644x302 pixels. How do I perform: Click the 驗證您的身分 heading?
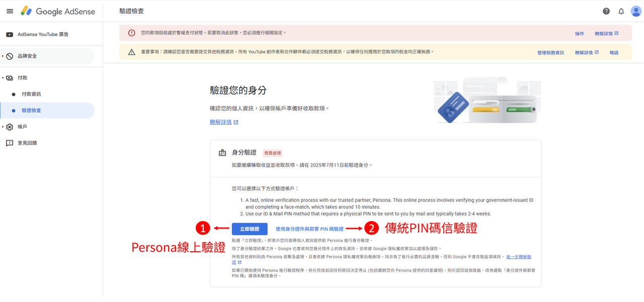pyautogui.click(x=238, y=91)
